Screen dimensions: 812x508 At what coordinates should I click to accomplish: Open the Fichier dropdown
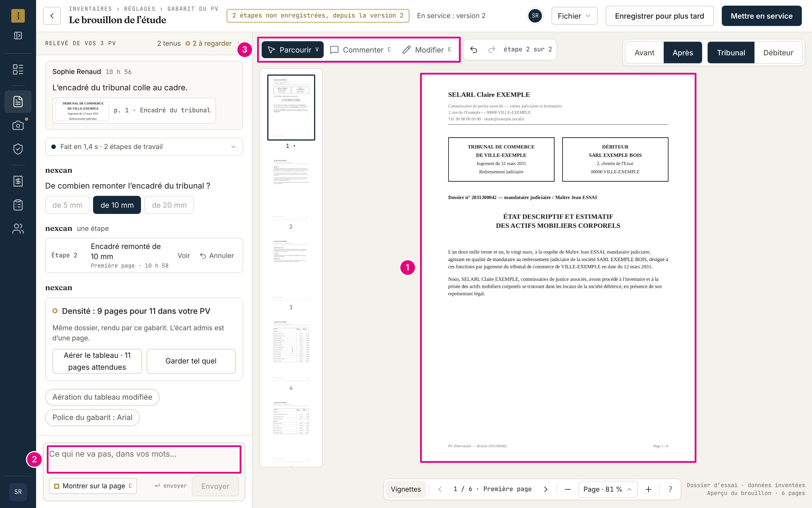(x=574, y=16)
